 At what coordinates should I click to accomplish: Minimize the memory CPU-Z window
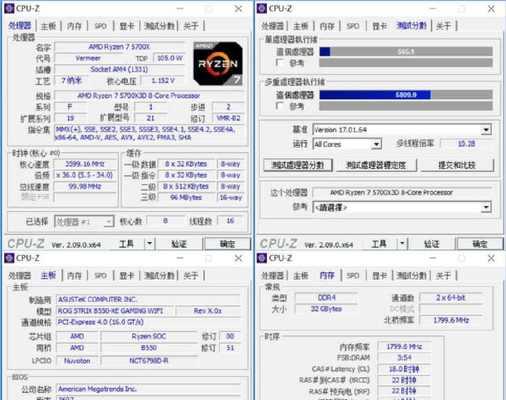[433, 258]
